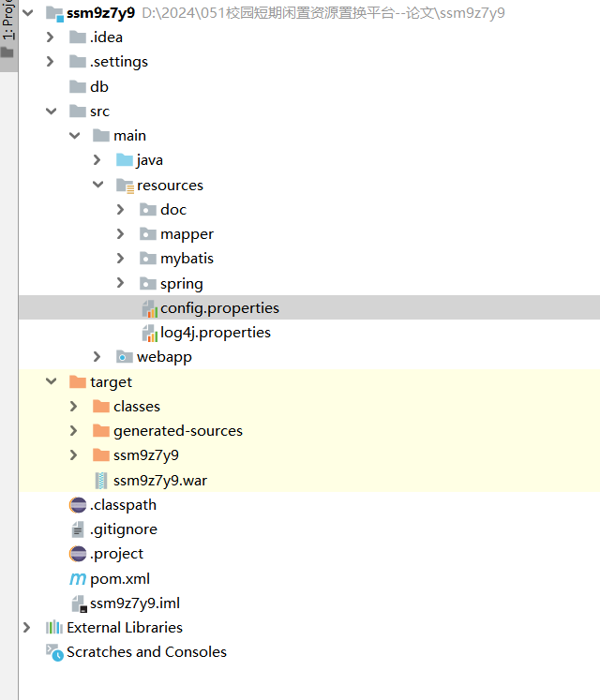Click the log4j.properties file icon

click(x=148, y=333)
